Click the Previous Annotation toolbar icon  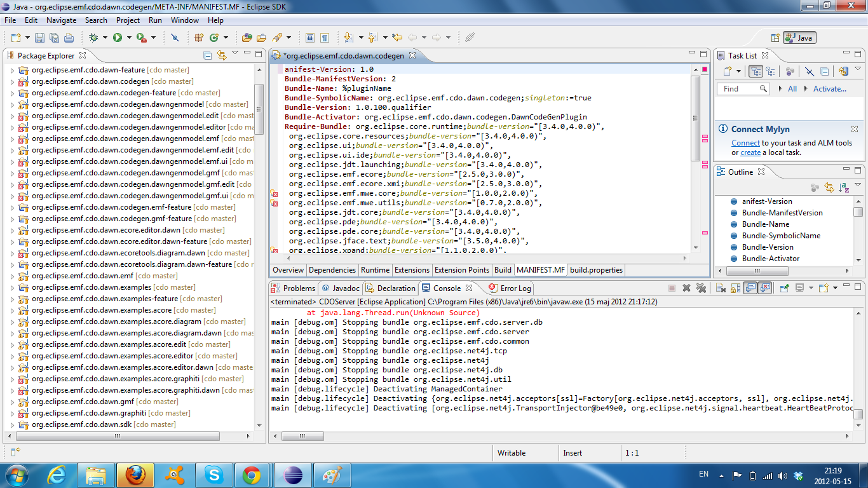(x=373, y=37)
